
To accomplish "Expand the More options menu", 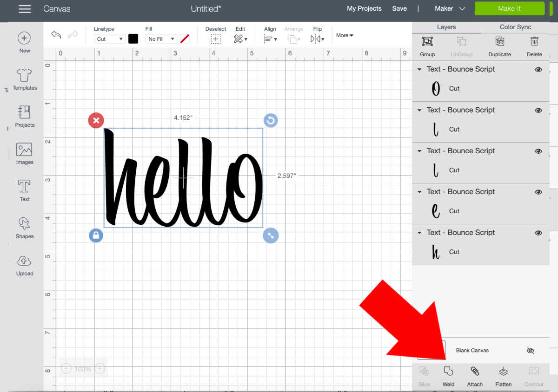I will click(x=344, y=35).
